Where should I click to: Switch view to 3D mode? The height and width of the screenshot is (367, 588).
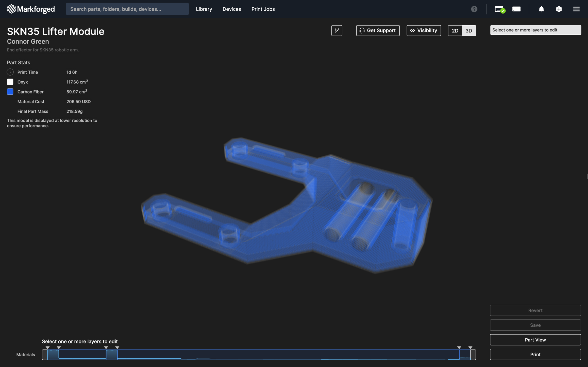coord(468,31)
